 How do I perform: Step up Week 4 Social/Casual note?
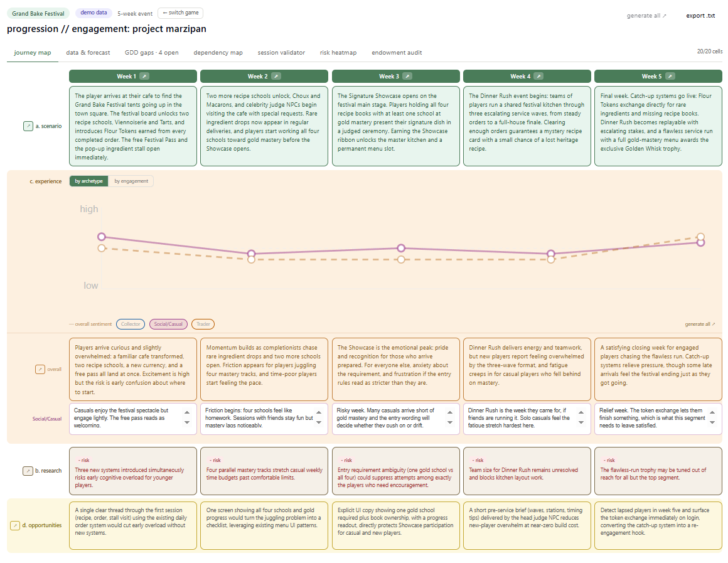[581, 412]
